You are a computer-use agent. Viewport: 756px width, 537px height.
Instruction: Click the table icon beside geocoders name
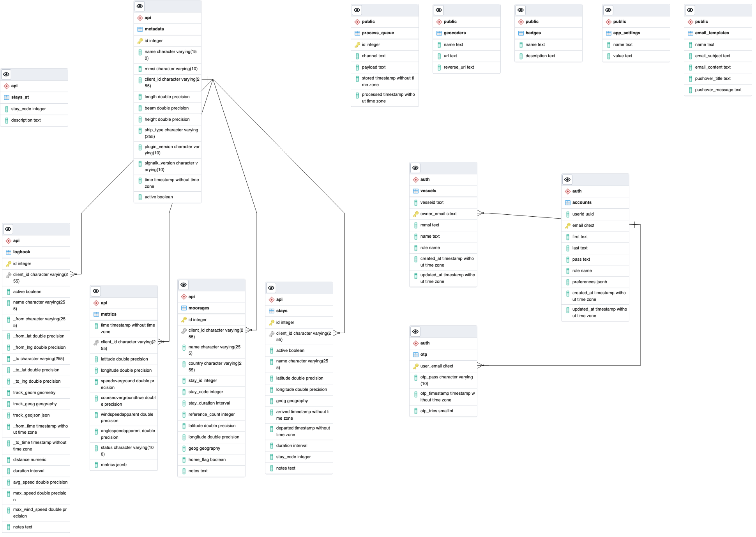(x=439, y=33)
